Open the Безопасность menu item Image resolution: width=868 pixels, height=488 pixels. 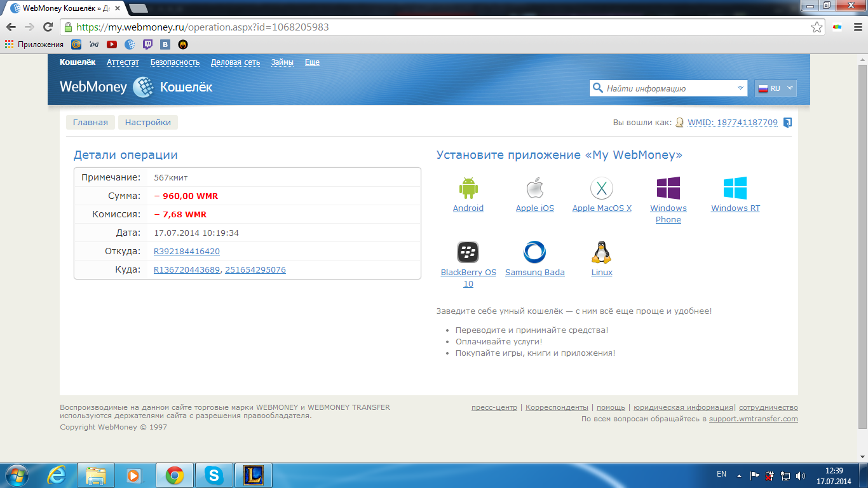pyautogui.click(x=175, y=62)
